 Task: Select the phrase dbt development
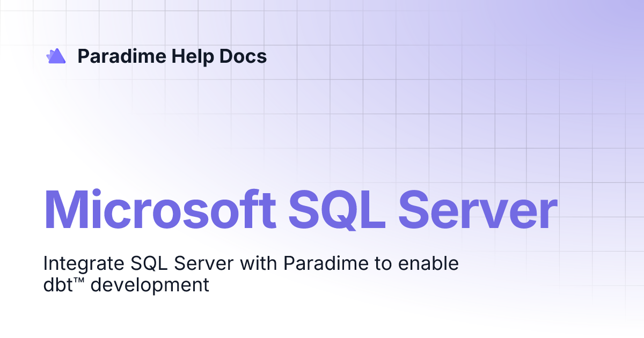pyautogui.click(x=127, y=285)
